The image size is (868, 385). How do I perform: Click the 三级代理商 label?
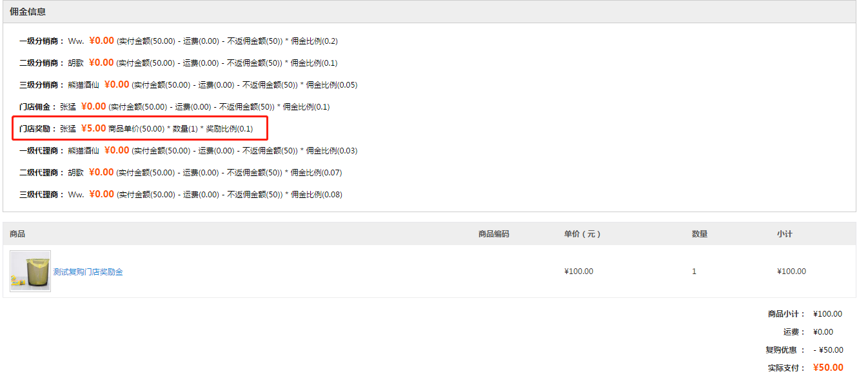click(x=42, y=194)
